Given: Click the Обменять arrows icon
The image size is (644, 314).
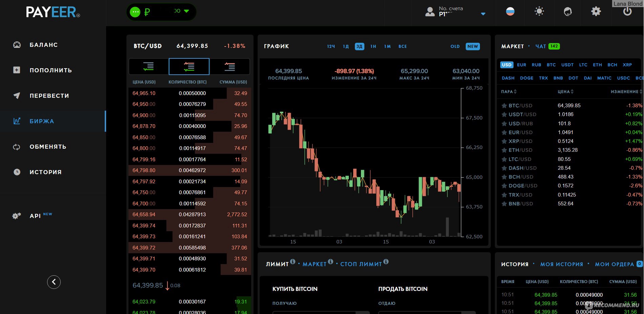Looking at the screenshot, I should tap(17, 147).
